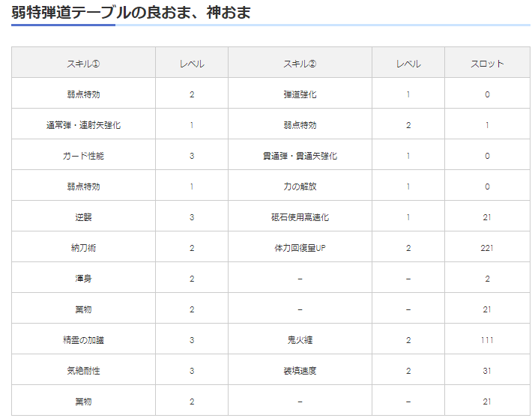
Task: Click the 渾身 skill cell
Action: (83, 279)
